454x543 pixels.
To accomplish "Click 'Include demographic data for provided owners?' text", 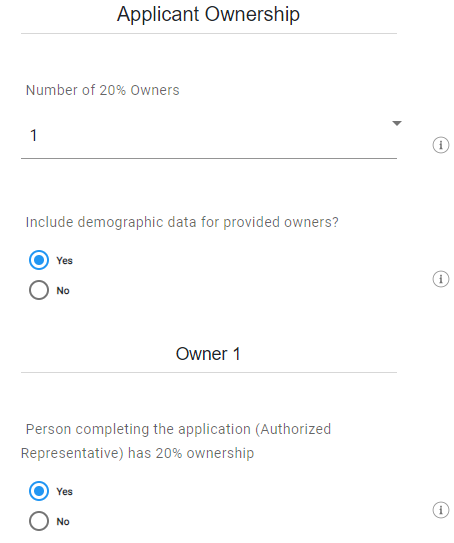I will pyautogui.click(x=182, y=222).
